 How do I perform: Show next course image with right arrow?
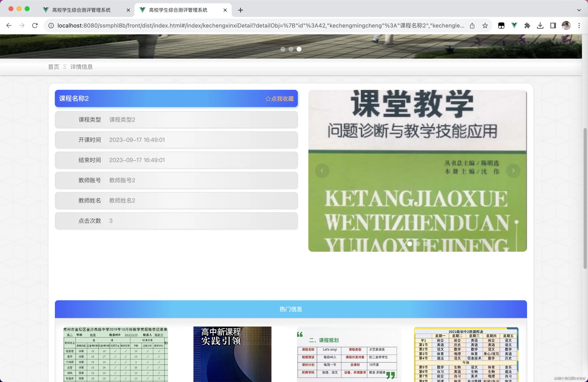[x=513, y=171]
